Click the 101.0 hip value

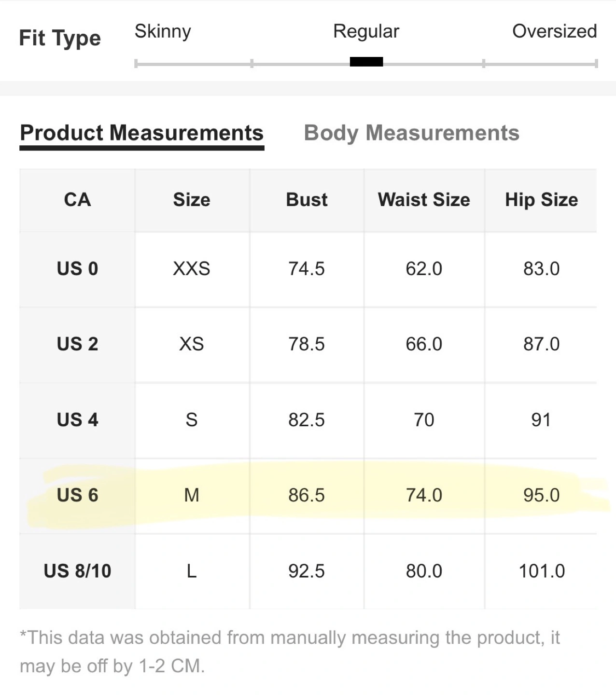tap(542, 571)
